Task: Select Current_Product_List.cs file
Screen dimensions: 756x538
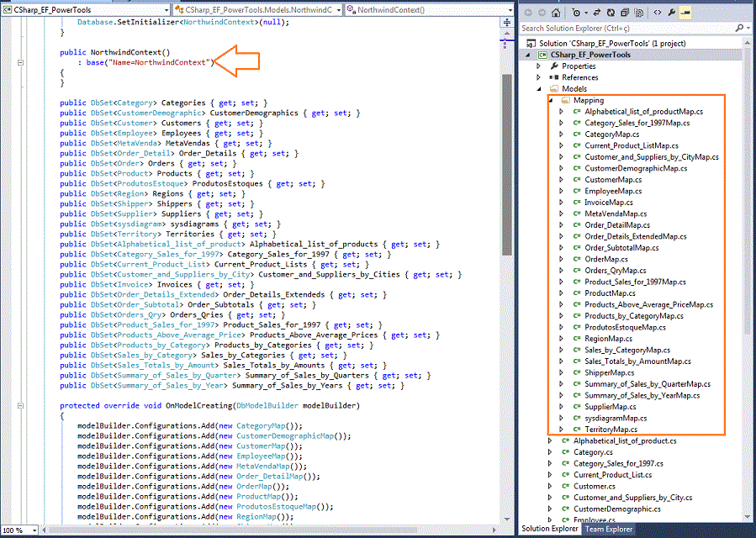Action: [x=612, y=475]
